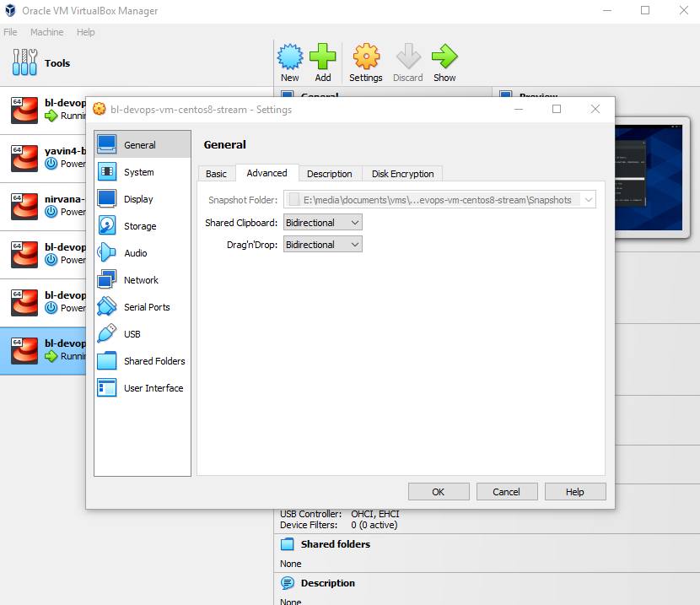The width and height of the screenshot is (700, 605).
Task: Open Storage category in Settings sidebar
Action: click(x=143, y=226)
